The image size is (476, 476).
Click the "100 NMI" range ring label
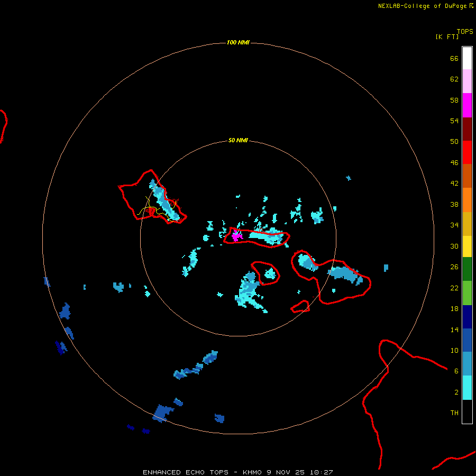pos(238,42)
